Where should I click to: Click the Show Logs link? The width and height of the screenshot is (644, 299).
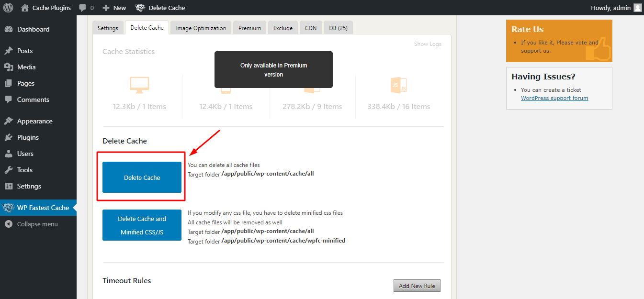click(428, 44)
